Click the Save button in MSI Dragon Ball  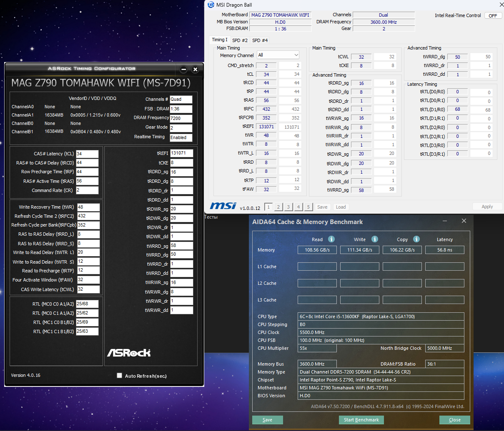pyautogui.click(x=322, y=207)
